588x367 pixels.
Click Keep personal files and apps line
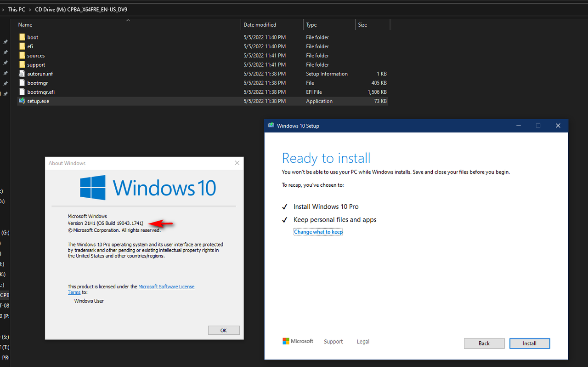coord(335,220)
